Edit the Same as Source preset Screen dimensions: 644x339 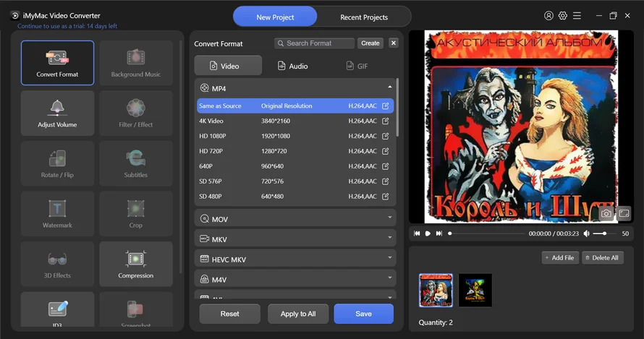[385, 106]
